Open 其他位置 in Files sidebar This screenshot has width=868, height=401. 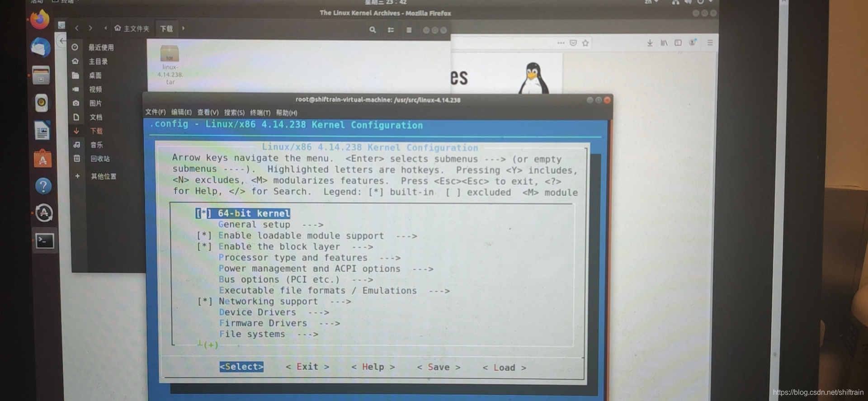104,176
